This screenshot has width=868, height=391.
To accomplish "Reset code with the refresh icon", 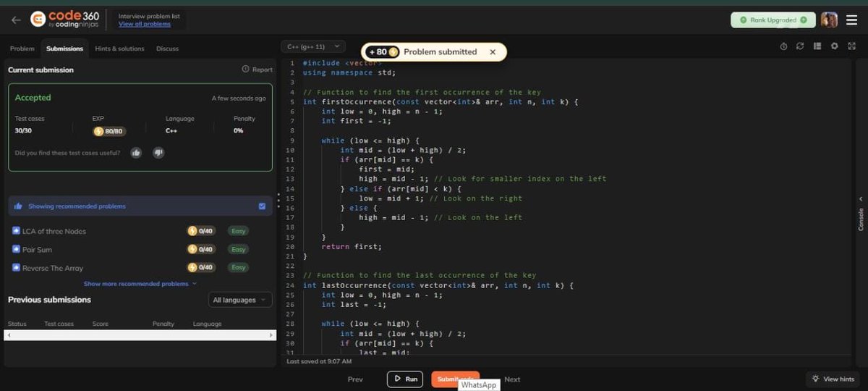I will pos(800,46).
